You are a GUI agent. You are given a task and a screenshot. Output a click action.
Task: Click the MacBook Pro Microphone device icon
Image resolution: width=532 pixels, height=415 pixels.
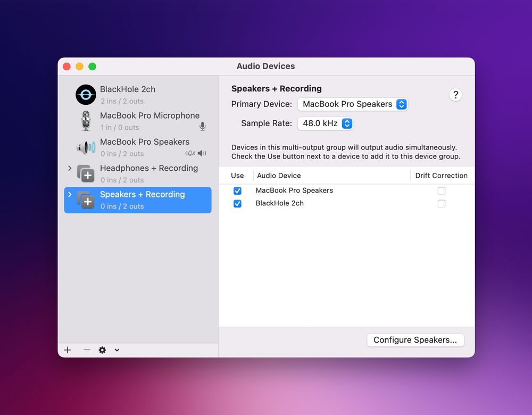(86, 121)
